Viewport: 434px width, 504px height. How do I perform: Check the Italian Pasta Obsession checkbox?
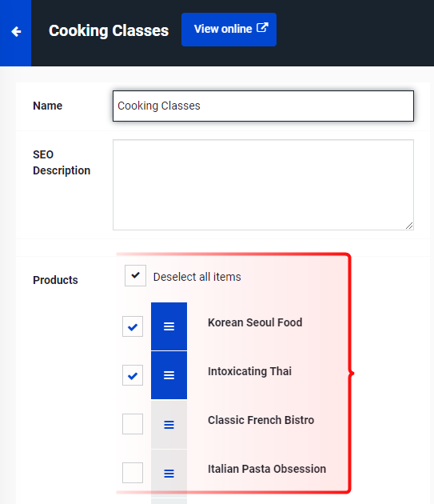(133, 473)
